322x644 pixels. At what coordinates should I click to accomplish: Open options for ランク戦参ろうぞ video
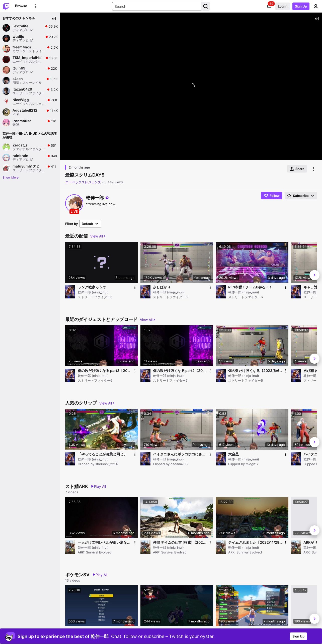coord(135,287)
